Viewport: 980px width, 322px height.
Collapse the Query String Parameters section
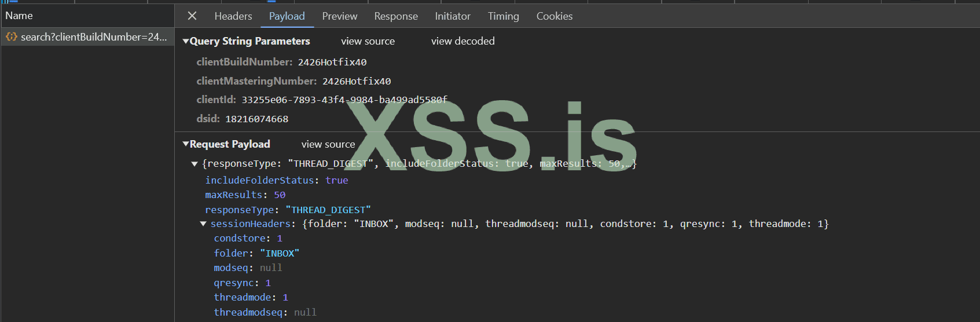186,41
